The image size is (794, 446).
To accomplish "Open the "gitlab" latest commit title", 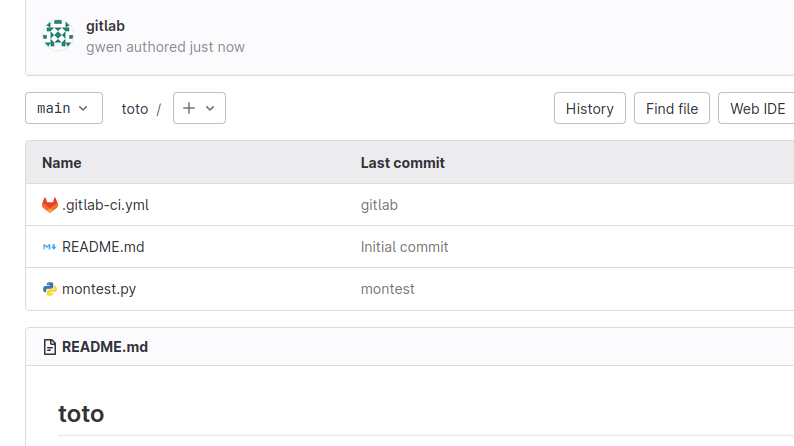I will (x=106, y=26).
